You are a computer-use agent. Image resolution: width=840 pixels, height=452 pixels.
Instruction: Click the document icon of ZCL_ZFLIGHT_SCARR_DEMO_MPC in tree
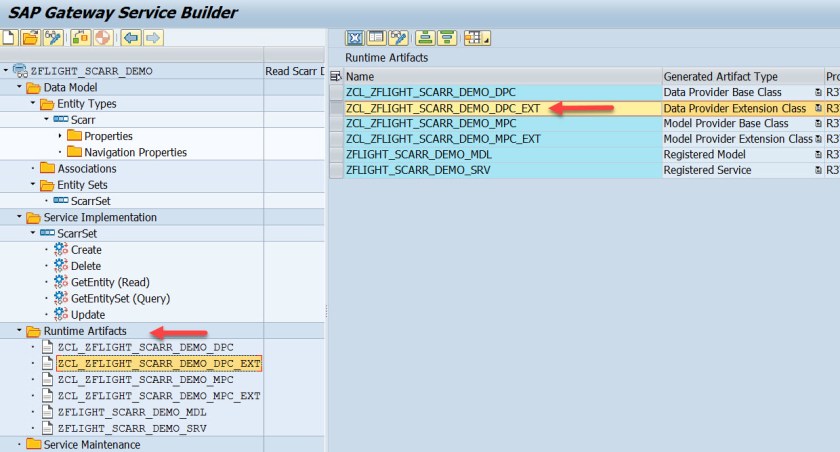[48, 379]
